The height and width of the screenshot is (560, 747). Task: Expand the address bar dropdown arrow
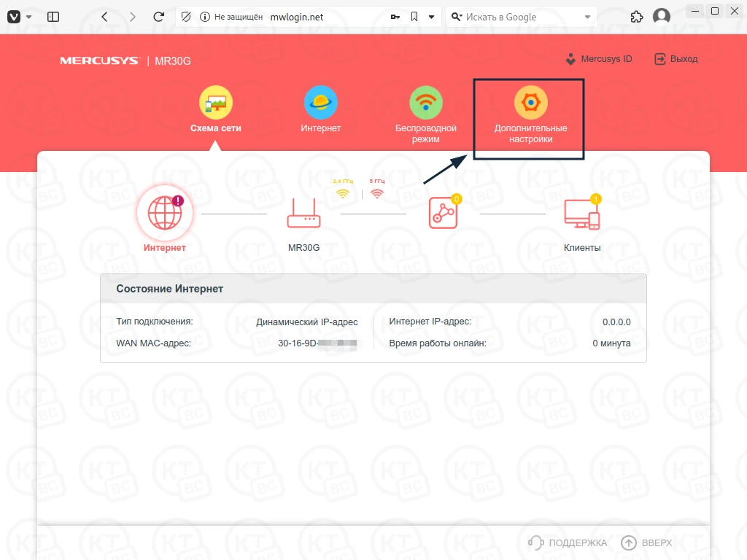click(x=432, y=17)
